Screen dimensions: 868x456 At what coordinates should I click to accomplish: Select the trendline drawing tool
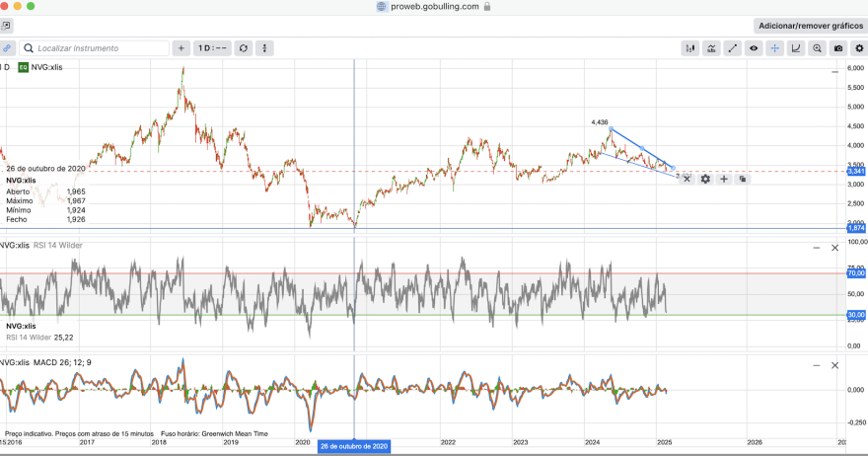point(732,48)
